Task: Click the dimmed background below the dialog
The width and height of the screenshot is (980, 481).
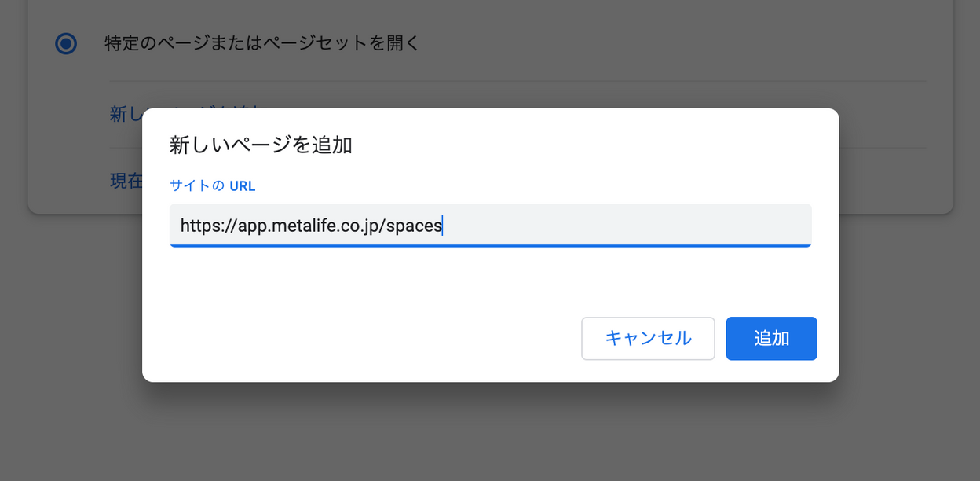Action: [x=490, y=432]
